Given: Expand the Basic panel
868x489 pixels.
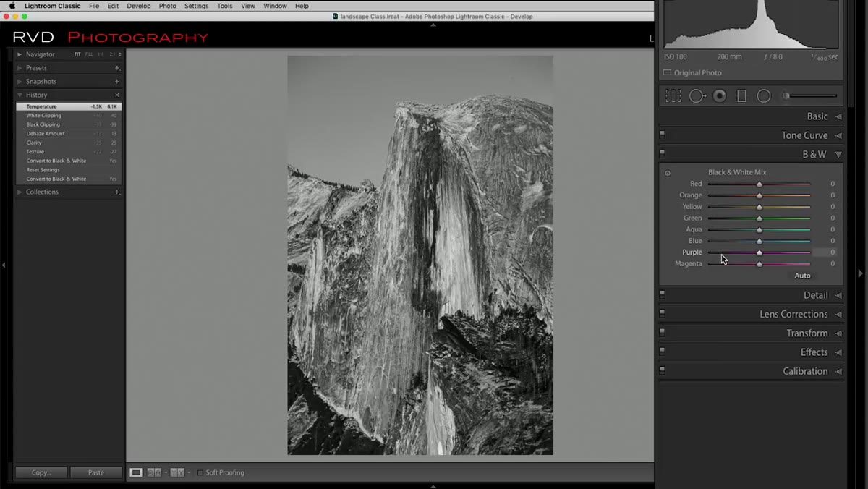Looking at the screenshot, I should (x=838, y=116).
